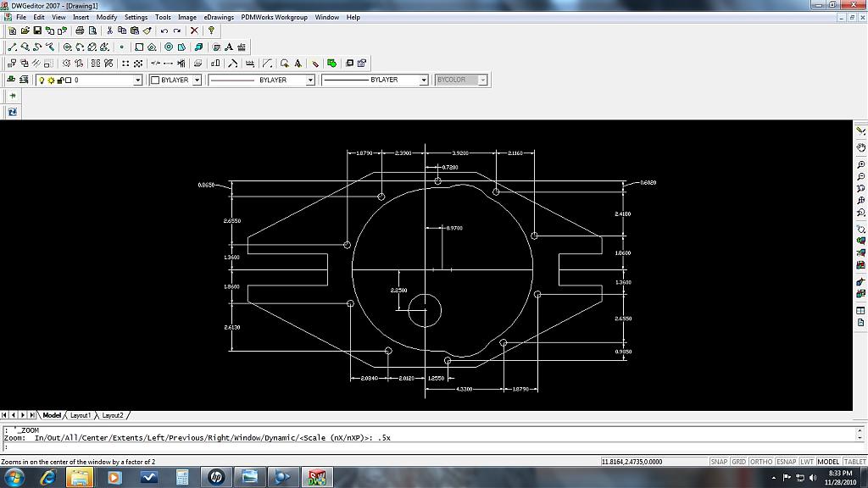This screenshot has height=488, width=868.
Task: Click the red X Delete icon
Action: (194, 30)
